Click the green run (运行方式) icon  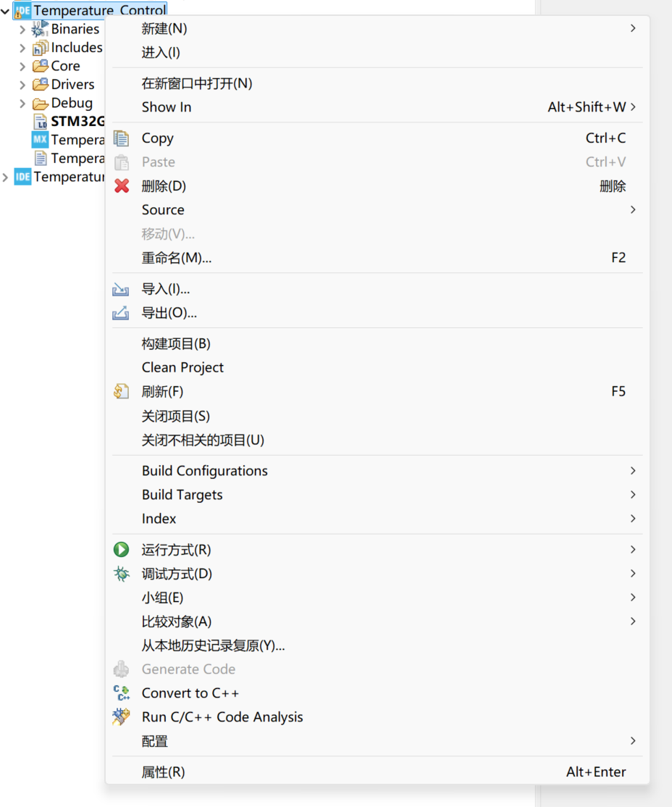[120, 549]
